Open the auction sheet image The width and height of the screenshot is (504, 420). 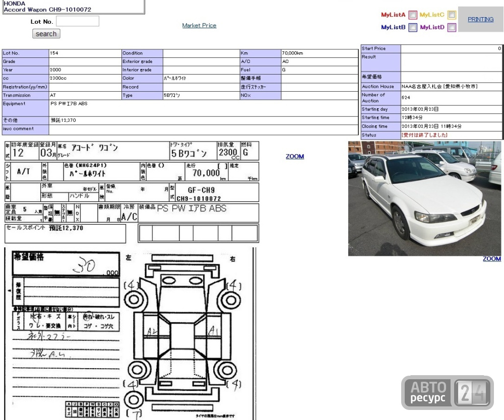click(132, 281)
